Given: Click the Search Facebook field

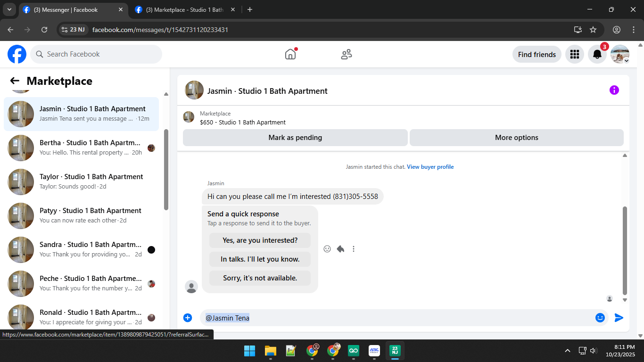Looking at the screenshot, I should (x=96, y=54).
